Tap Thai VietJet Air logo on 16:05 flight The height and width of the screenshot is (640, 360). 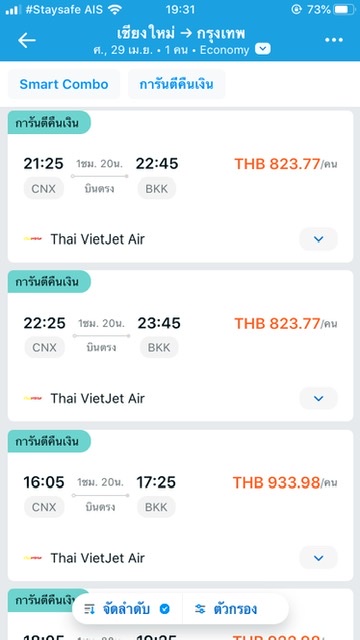[33, 558]
